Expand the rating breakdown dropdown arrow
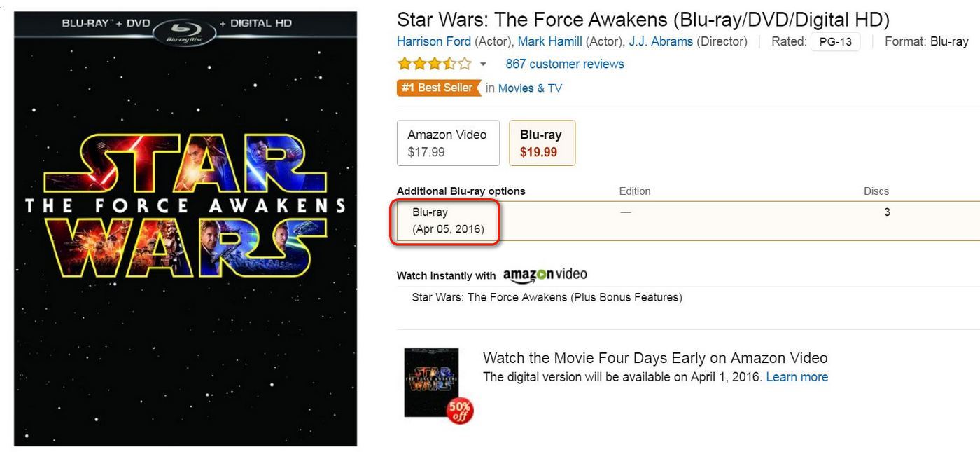 (483, 64)
